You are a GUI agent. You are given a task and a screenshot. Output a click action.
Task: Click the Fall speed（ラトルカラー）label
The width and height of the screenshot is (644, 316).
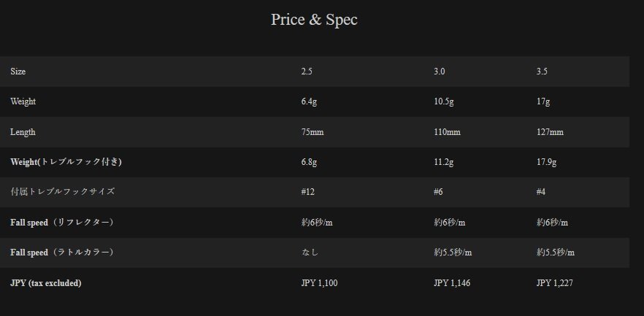click(62, 253)
